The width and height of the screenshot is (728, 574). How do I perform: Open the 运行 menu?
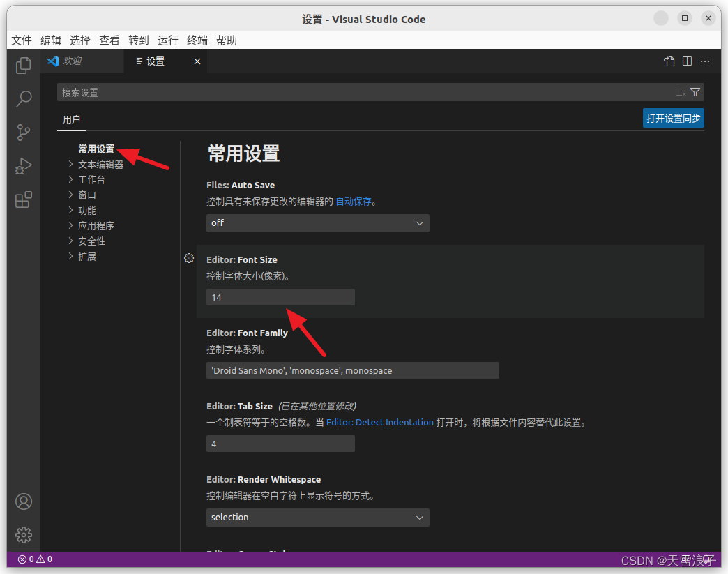point(167,40)
